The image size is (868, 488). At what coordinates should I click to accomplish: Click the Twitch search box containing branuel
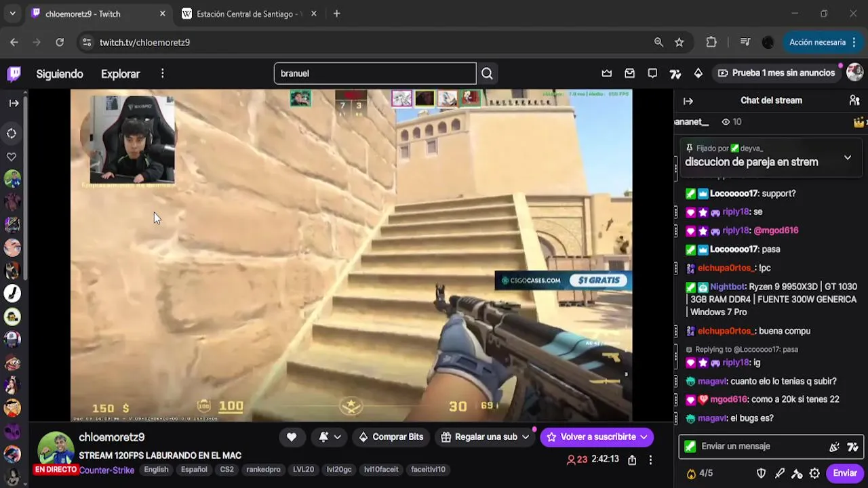tap(375, 73)
